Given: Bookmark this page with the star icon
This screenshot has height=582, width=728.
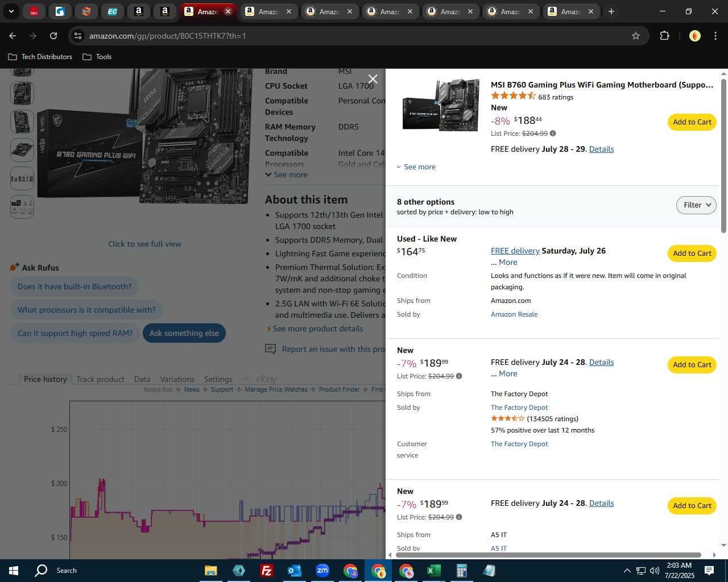Looking at the screenshot, I should pos(636,36).
